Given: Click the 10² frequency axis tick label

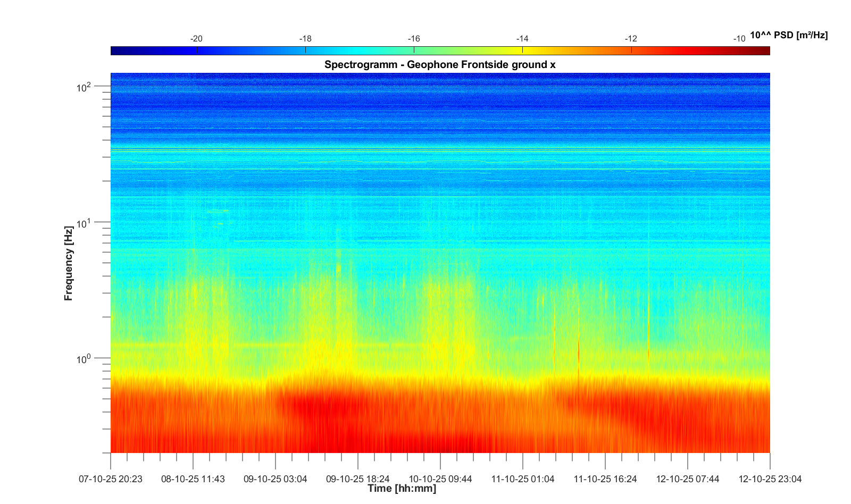Looking at the screenshot, I should [84, 87].
